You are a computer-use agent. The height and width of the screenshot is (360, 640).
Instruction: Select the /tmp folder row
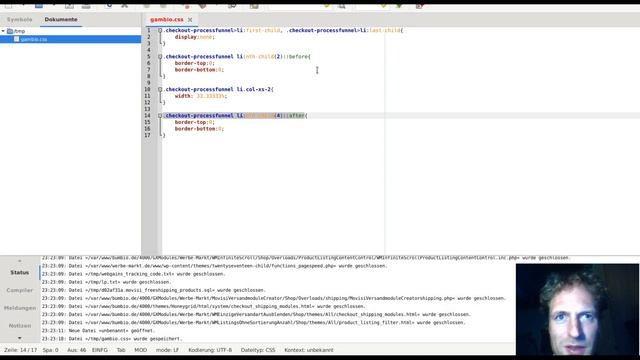pos(70,31)
